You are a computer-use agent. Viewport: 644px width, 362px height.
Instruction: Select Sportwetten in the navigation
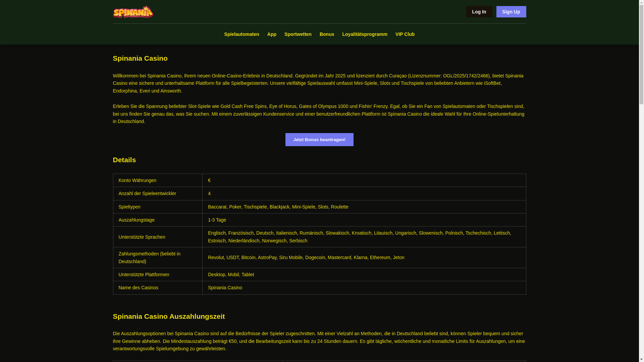(298, 34)
